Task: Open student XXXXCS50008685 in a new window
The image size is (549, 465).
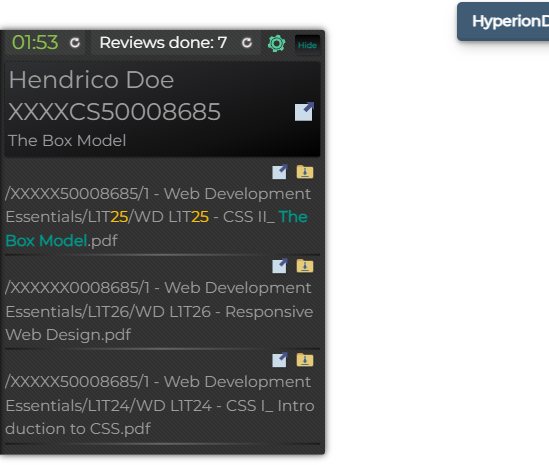Action: pyautogui.click(x=304, y=112)
